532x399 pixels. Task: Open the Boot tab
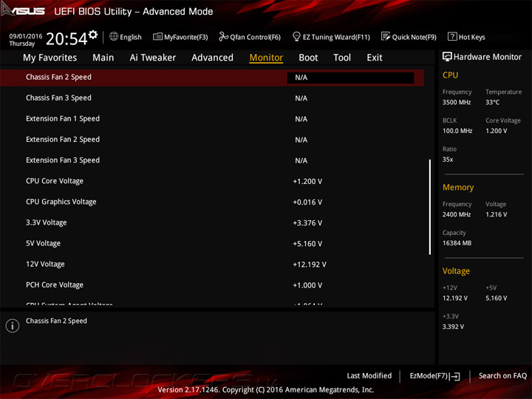[x=308, y=58]
